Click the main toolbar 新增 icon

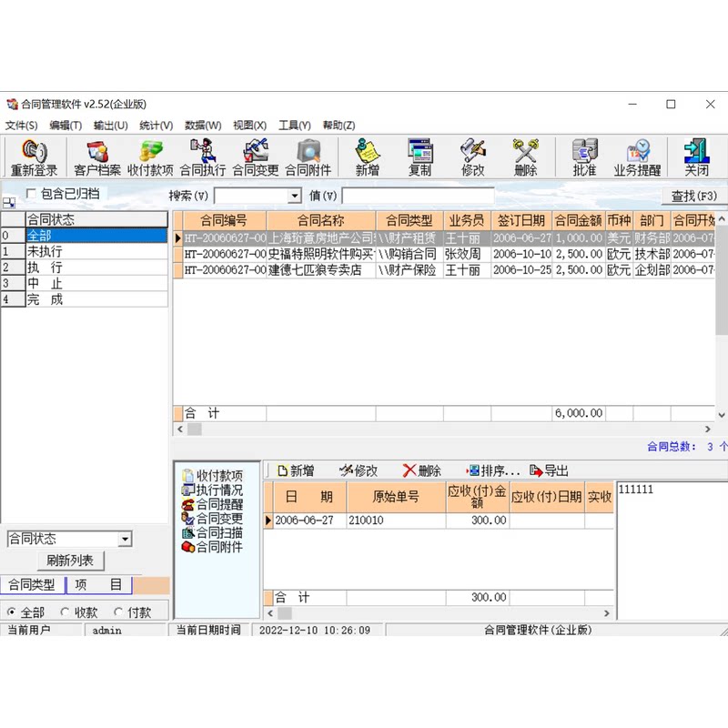[368, 157]
